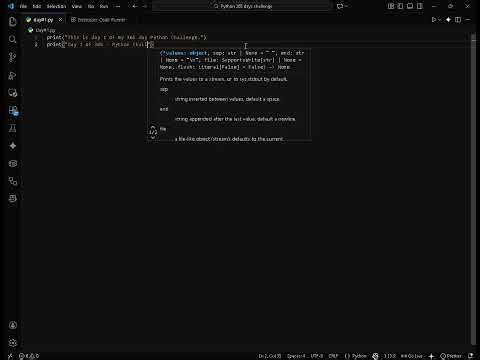This screenshot has height=360, width=480.
Task: Open the Explorer view in activity bar
Action: click(13, 22)
